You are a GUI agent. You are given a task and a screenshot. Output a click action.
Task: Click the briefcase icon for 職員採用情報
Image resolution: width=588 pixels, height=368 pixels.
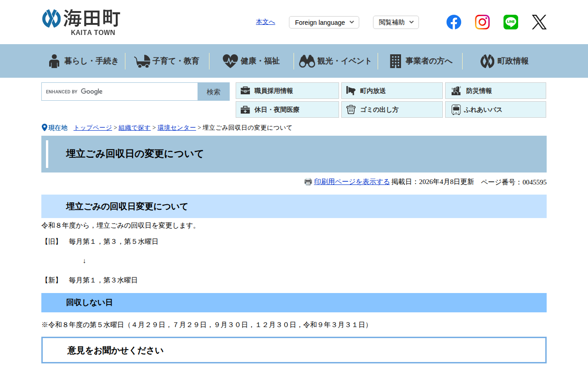[245, 91]
